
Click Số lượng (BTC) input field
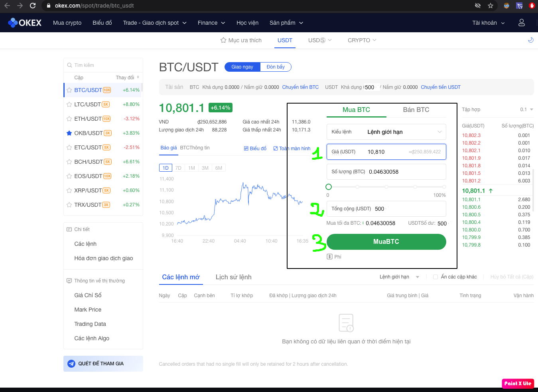386,172
